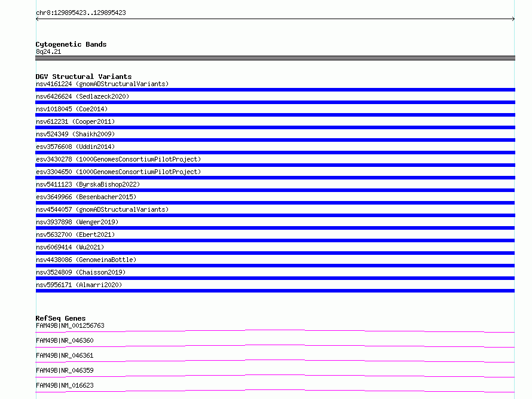
Task: Click the esv3304650 (1000GenomesConsortiumPilotProject) label
Action: click(x=118, y=172)
